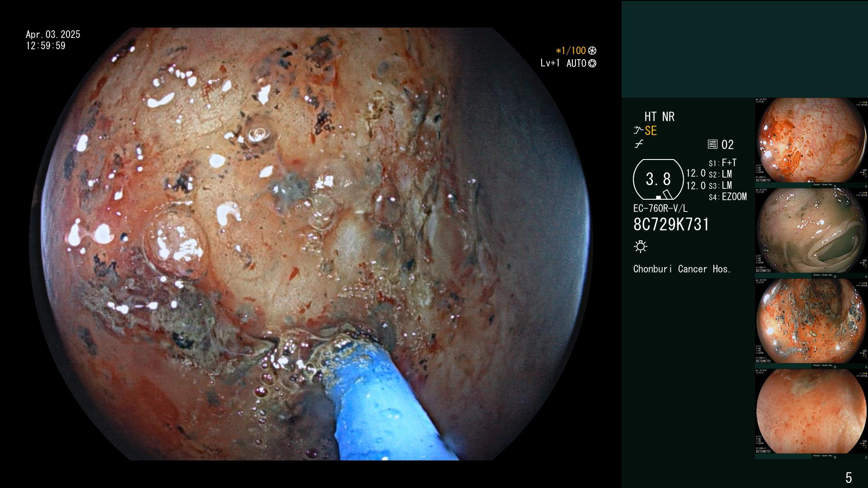This screenshot has height=488, width=868.
Task: Click the image storage icon beside 02
Action: click(x=712, y=145)
